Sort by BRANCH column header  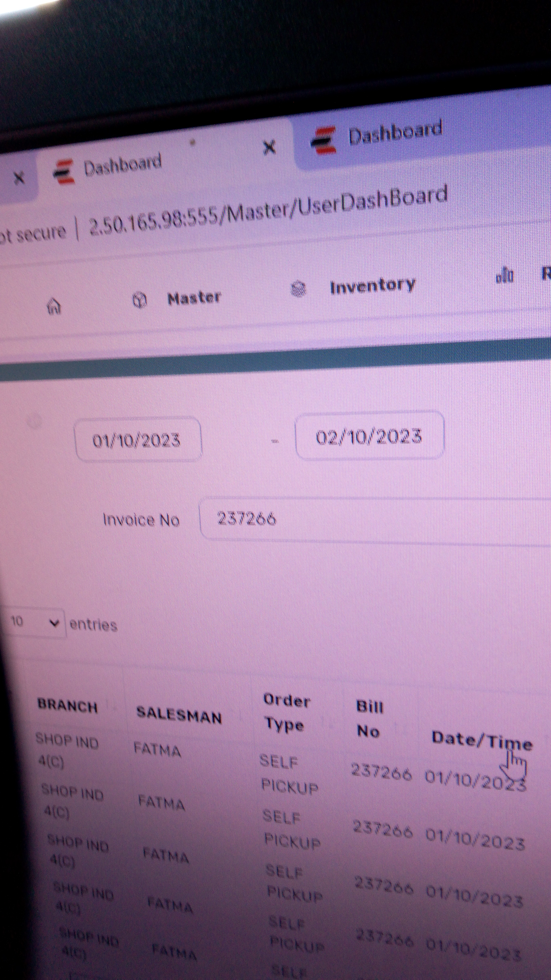[67, 706]
